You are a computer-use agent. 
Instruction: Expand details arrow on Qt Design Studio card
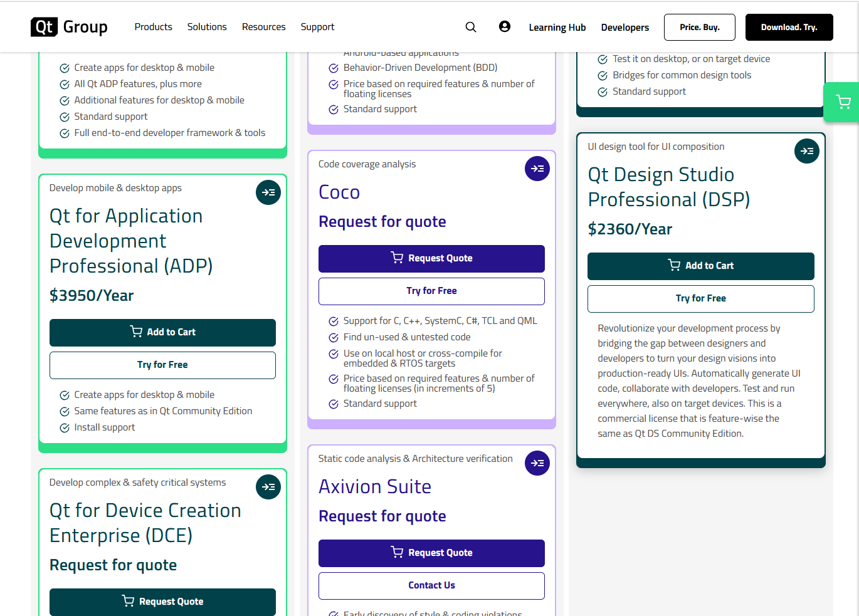[x=807, y=151]
